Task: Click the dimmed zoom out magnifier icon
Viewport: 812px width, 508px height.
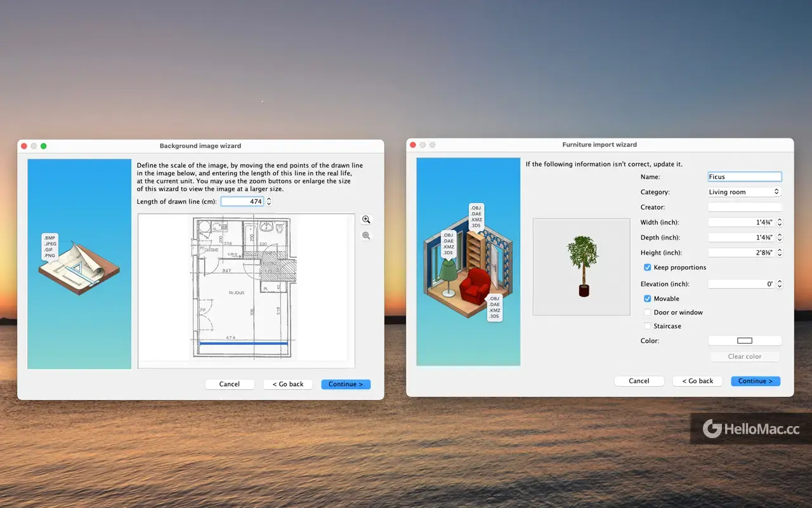Action: (366, 236)
